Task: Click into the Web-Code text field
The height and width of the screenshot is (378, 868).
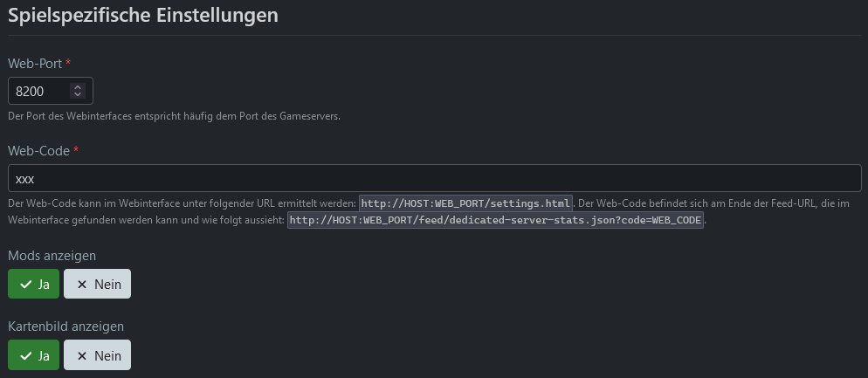Action: click(x=434, y=178)
